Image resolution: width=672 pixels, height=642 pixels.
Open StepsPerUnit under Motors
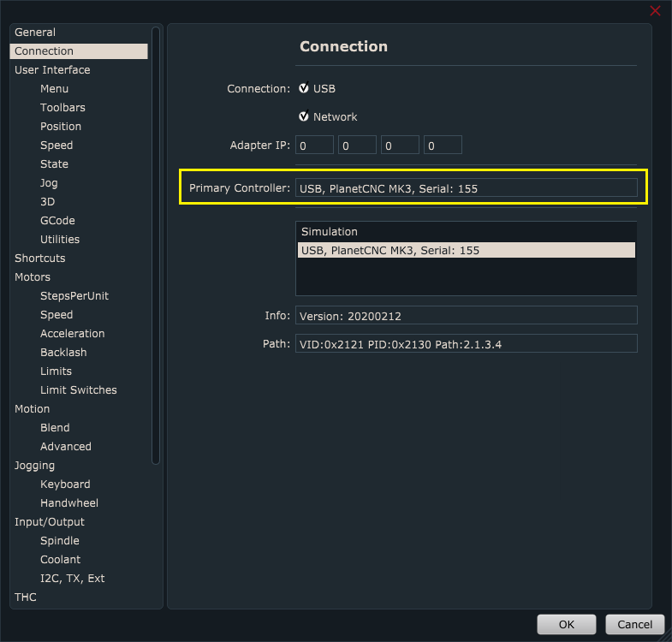tap(74, 296)
